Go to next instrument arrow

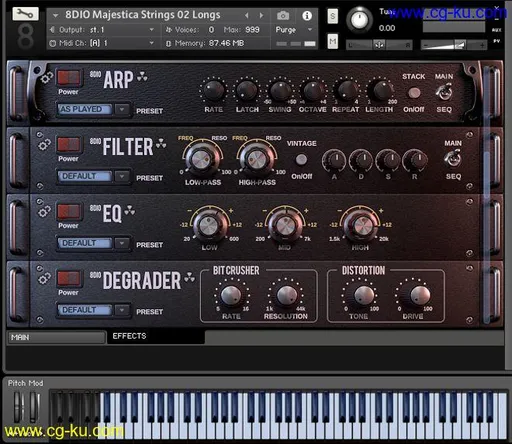pyautogui.click(x=261, y=15)
